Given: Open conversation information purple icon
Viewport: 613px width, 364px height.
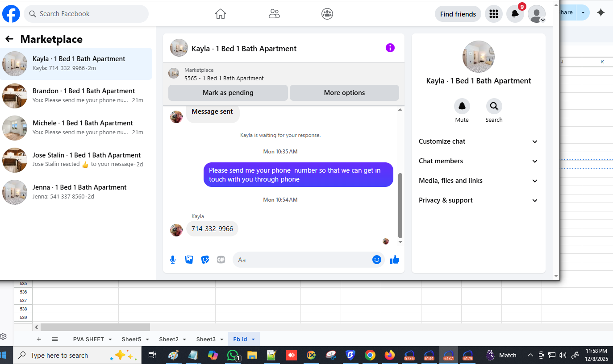Looking at the screenshot, I should (390, 48).
